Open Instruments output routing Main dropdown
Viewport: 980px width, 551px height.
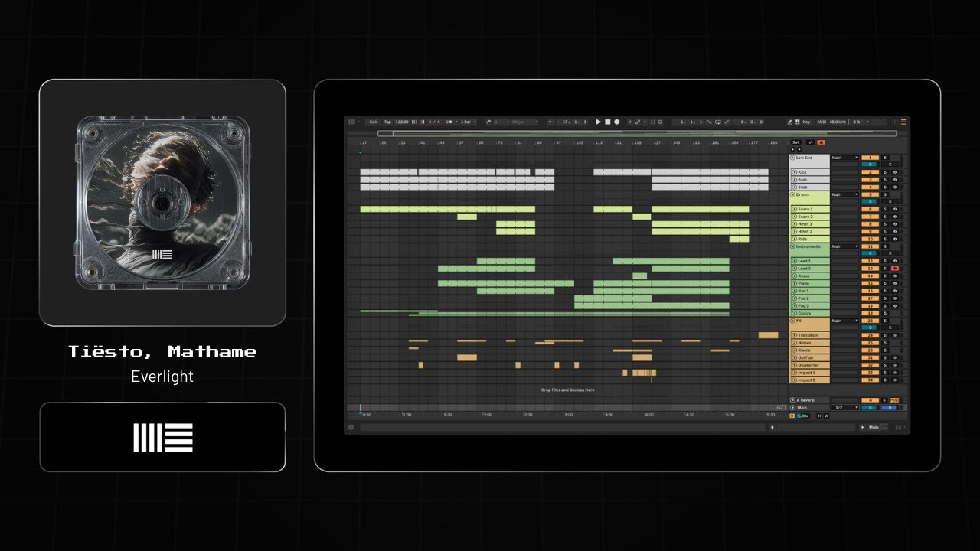pyautogui.click(x=845, y=246)
